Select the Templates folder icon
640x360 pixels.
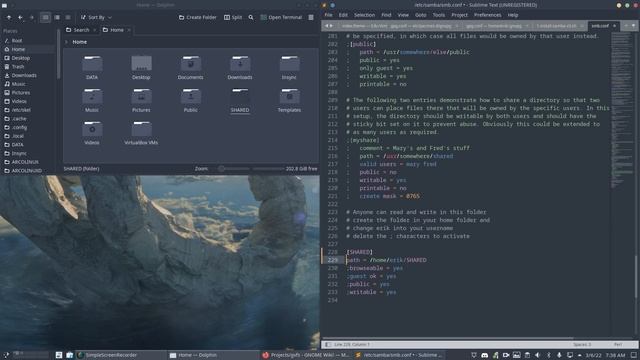click(x=289, y=97)
